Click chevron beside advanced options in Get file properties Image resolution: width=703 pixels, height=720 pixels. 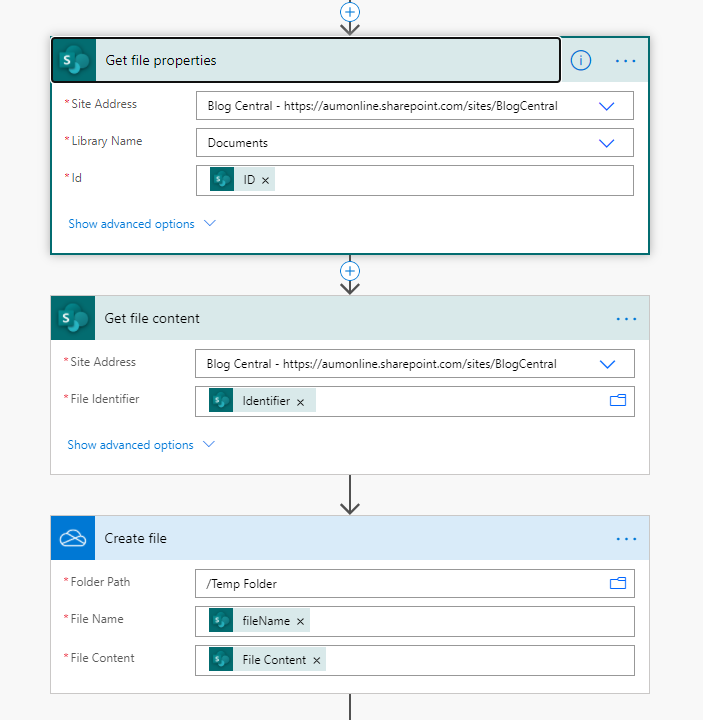coord(210,224)
